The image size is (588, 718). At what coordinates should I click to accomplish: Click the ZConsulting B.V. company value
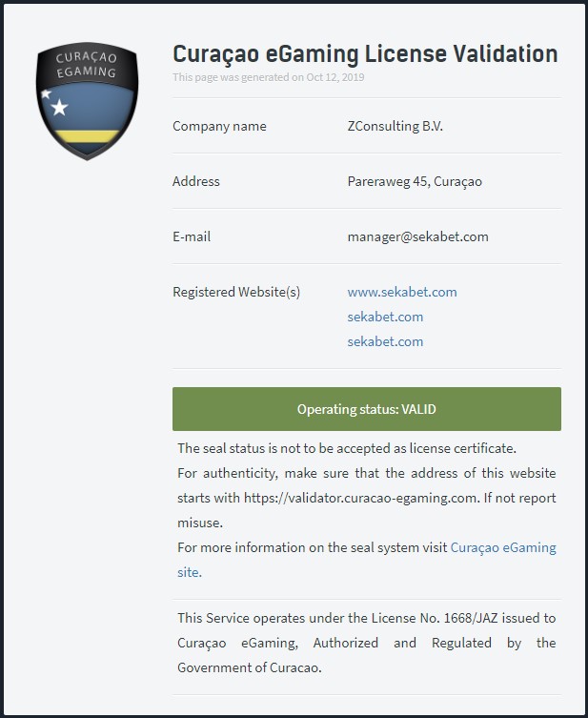(395, 126)
